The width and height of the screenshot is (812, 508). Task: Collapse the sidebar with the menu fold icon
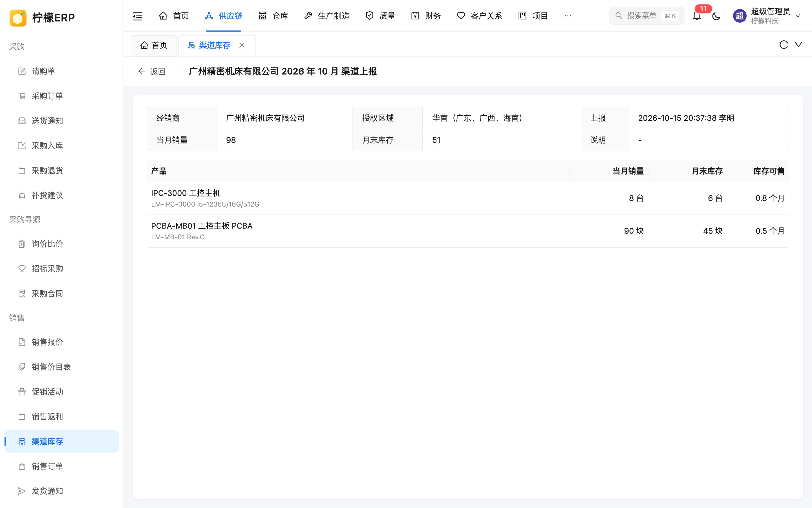(x=138, y=16)
